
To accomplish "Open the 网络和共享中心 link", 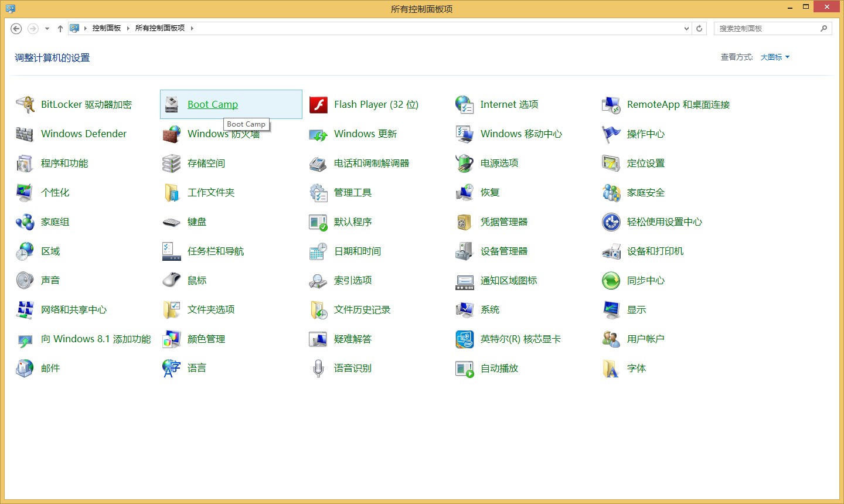I will pyautogui.click(x=74, y=309).
